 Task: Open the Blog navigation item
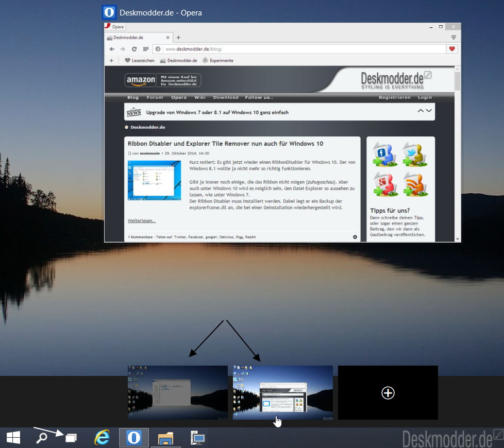133,97
